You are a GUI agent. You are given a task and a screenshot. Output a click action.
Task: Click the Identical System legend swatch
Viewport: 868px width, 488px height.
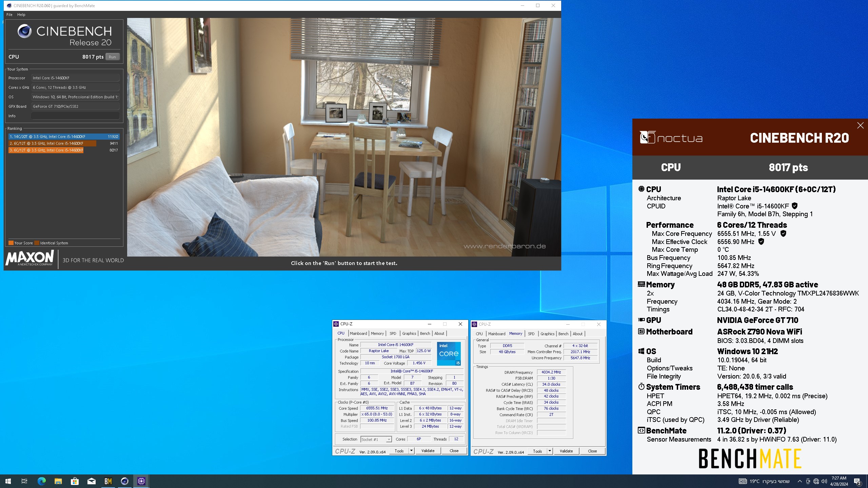[x=37, y=243]
